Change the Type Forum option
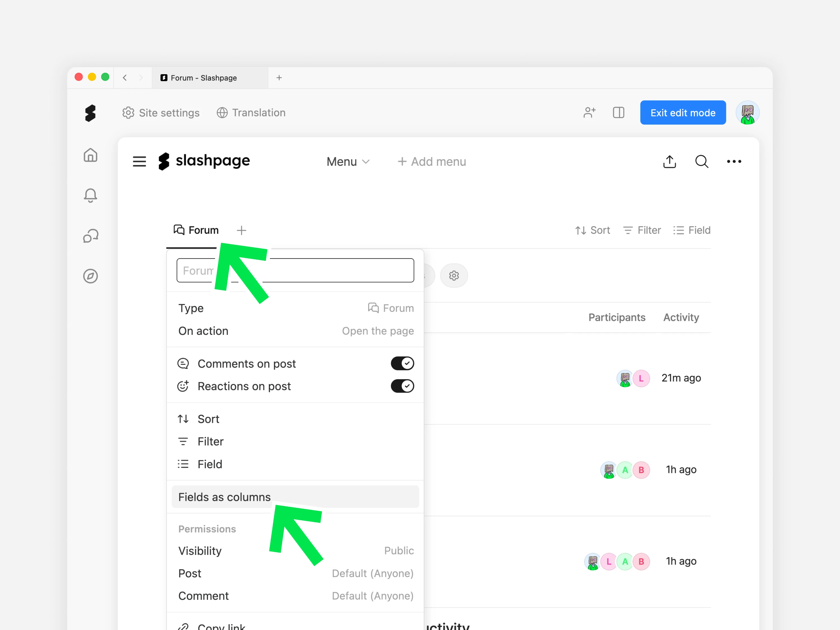 click(x=391, y=308)
